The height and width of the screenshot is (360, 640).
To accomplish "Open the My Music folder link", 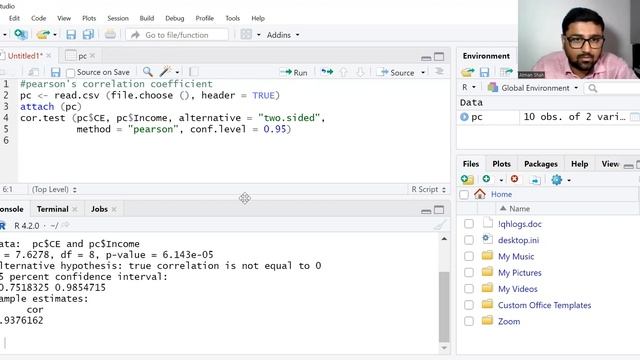I will tap(516, 256).
